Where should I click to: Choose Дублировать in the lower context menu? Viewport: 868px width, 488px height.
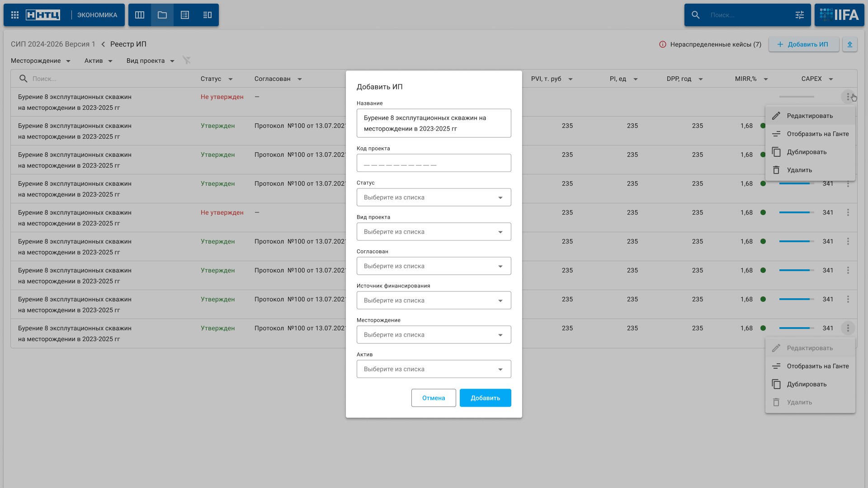(x=807, y=384)
